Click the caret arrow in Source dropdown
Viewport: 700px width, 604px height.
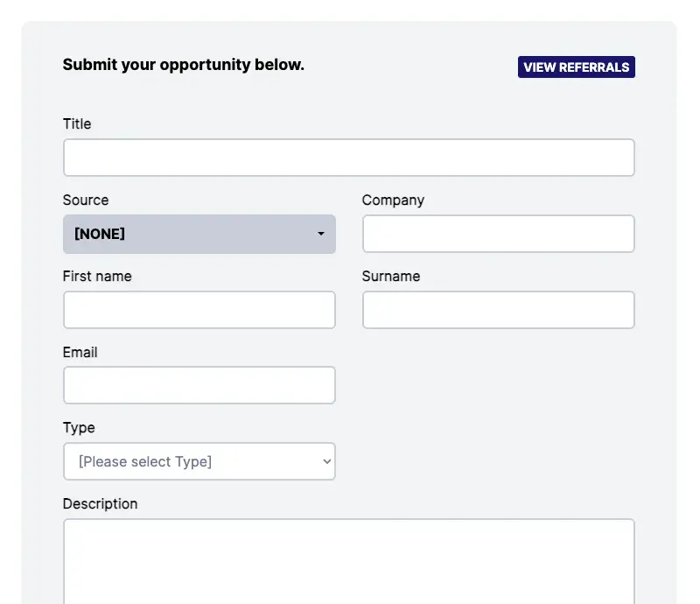[321, 235]
